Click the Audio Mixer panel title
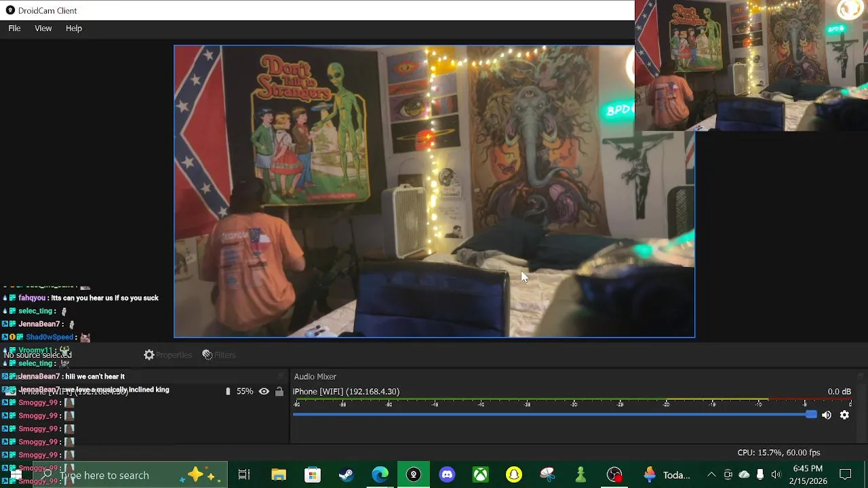 [x=315, y=377]
